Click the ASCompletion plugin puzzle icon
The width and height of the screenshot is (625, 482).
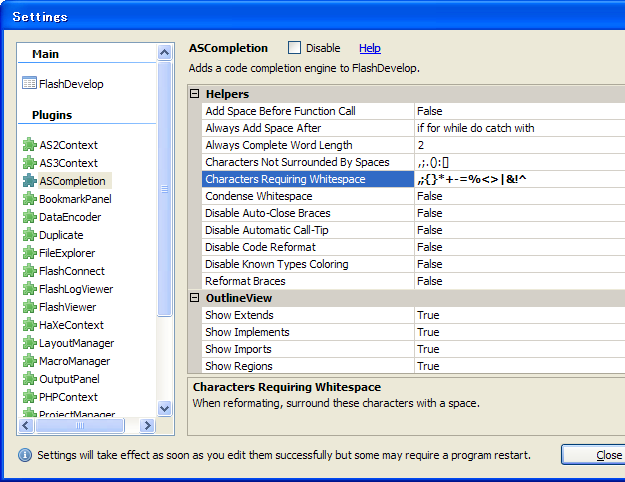point(29,181)
